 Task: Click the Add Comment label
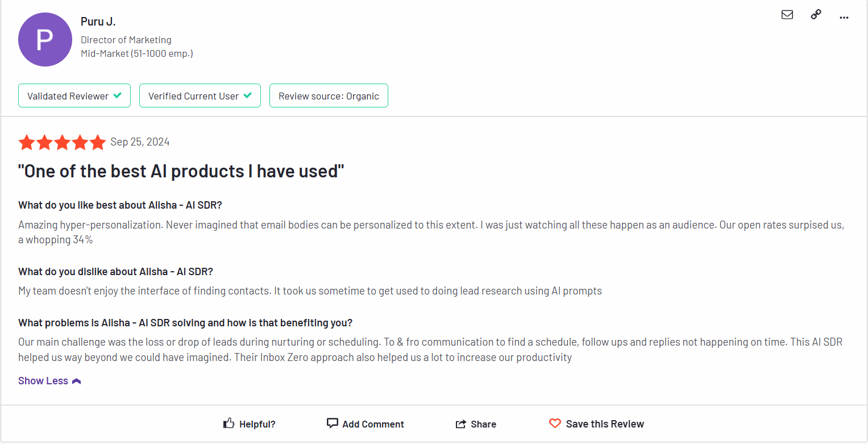[x=373, y=424]
